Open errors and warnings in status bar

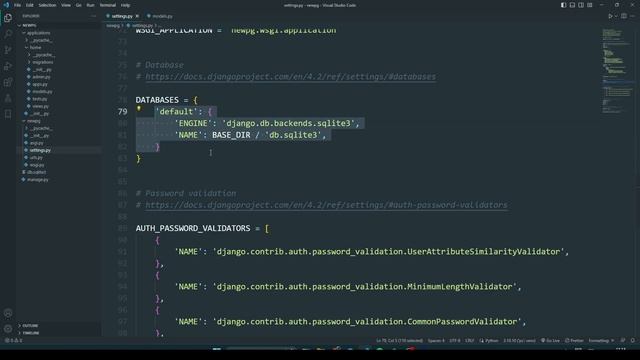[13, 340]
